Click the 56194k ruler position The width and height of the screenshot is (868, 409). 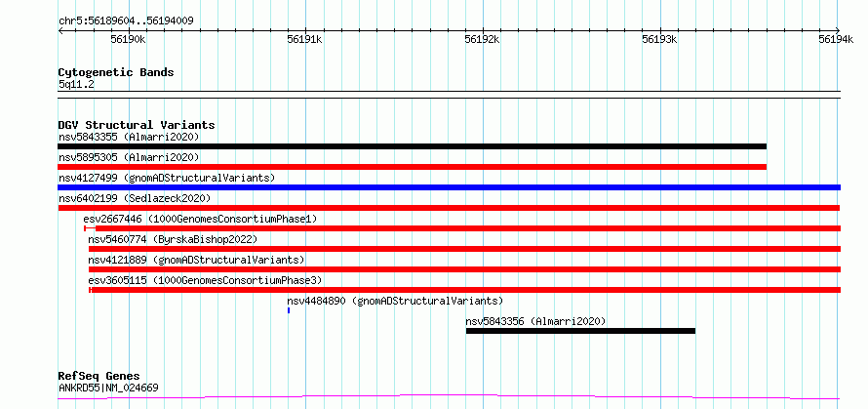pyautogui.click(x=836, y=39)
